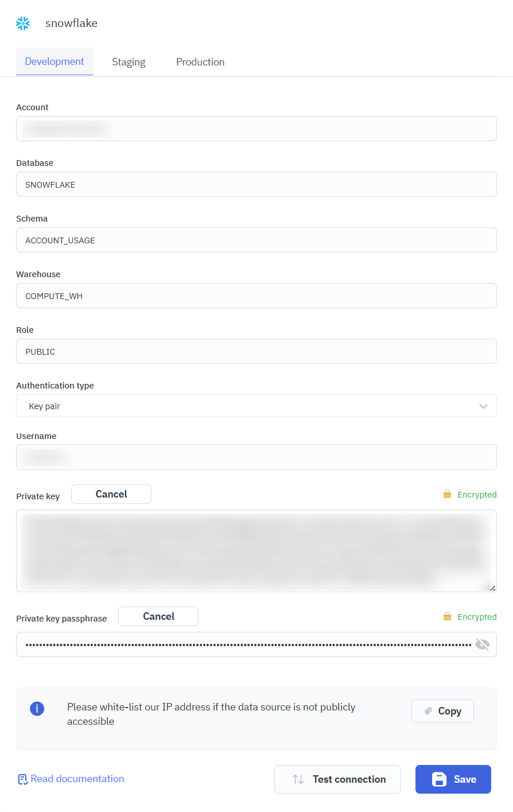
Task: Click the floppy disk Save icon
Action: 439,779
